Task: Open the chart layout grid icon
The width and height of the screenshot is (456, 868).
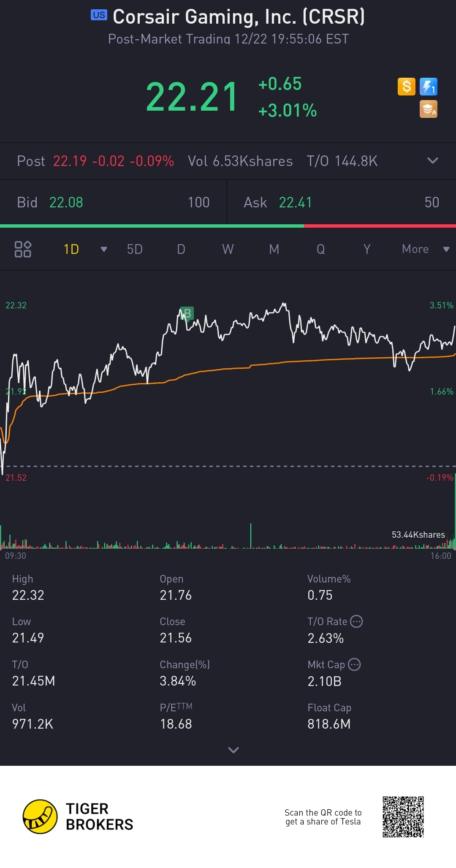Action: (x=23, y=249)
